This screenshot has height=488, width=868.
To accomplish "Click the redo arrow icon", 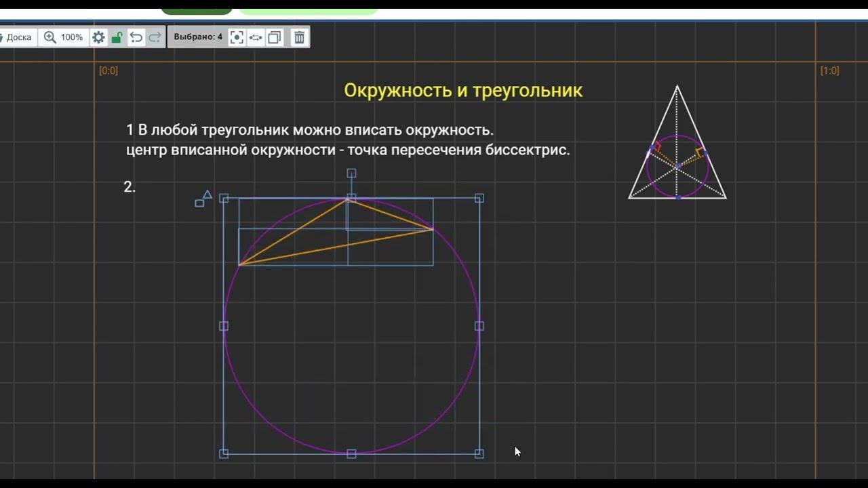I will (x=155, y=37).
